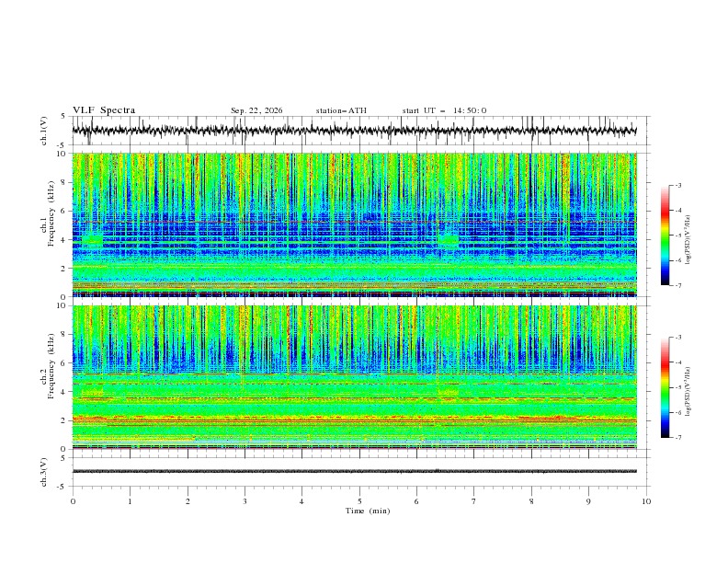Click the station=ATH label
The width and height of the screenshot is (728, 563).
[x=341, y=110]
